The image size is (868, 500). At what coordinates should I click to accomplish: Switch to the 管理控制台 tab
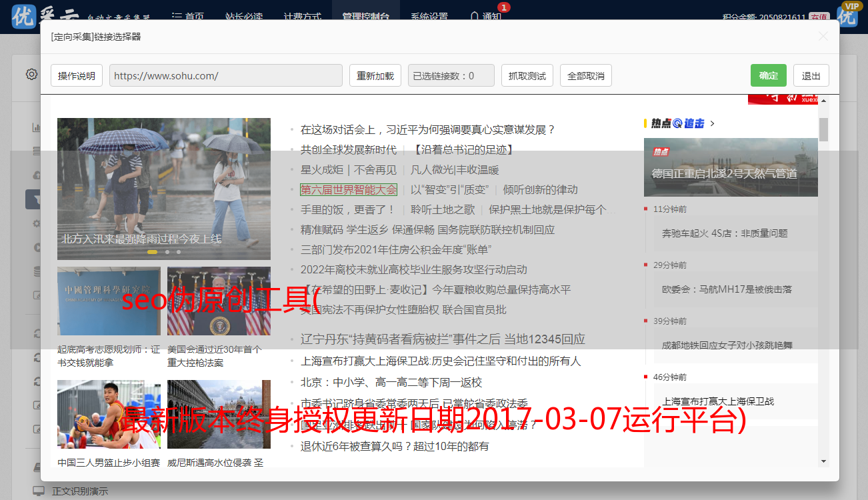coord(365,16)
